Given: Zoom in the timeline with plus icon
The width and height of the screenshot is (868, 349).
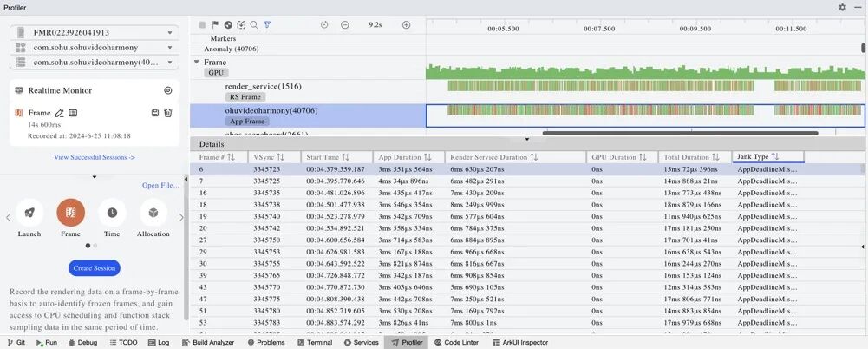Looking at the screenshot, I should [x=407, y=25].
